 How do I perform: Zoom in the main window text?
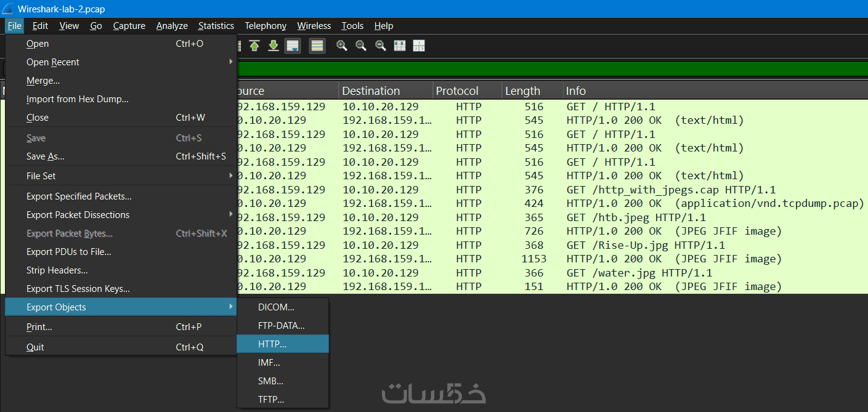pyautogui.click(x=342, y=46)
